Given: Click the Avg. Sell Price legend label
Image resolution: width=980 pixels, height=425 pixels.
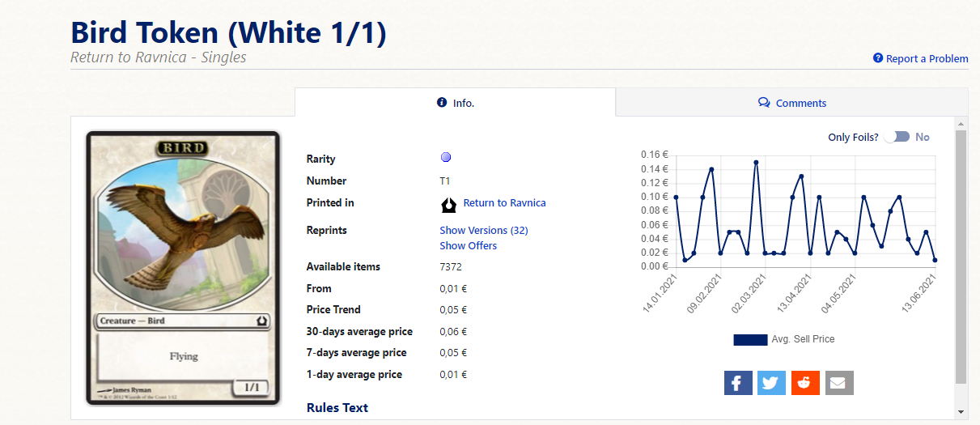Looking at the screenshot, I should [x=803, y=339].
